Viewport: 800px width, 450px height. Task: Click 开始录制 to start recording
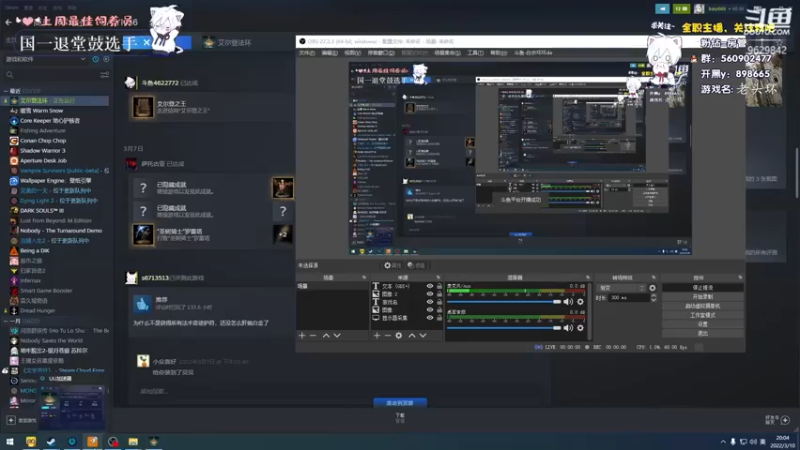point(703,297)
